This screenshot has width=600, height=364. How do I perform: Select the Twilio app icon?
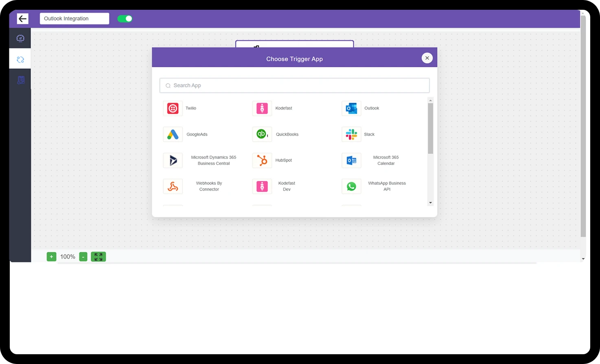[173, 108]
